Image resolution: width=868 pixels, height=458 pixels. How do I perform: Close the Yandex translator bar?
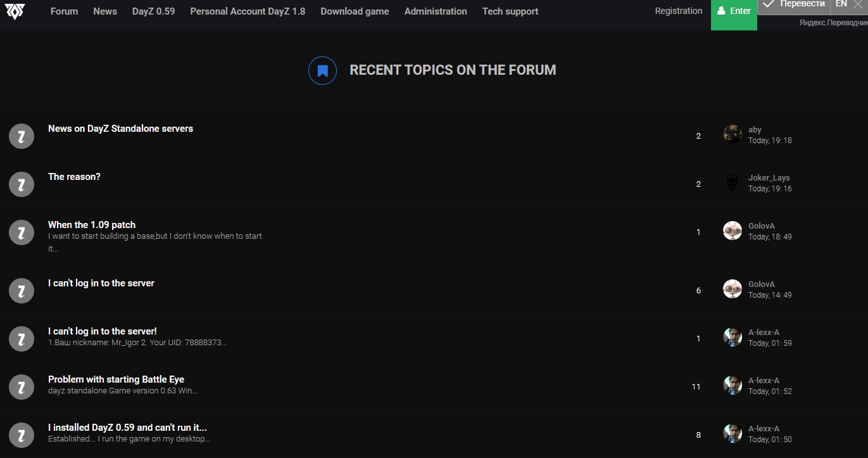[858, 4]
